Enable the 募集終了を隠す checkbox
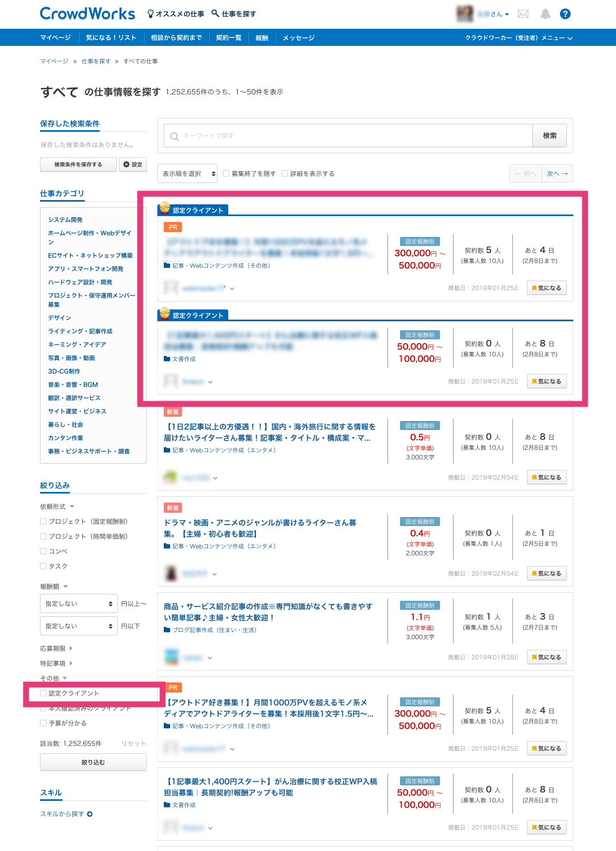This screenshot has width=616, height=851. pyautogui.click(x=226, y=173)
